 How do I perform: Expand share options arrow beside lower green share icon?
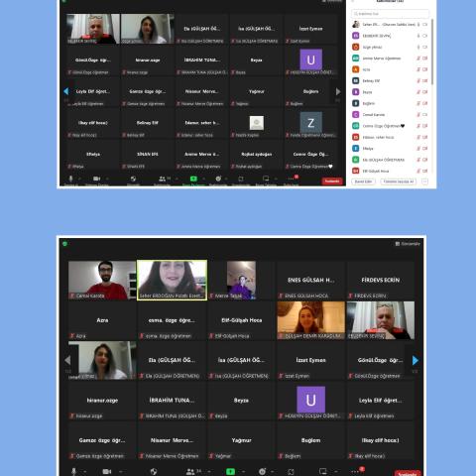coord(243,472)
